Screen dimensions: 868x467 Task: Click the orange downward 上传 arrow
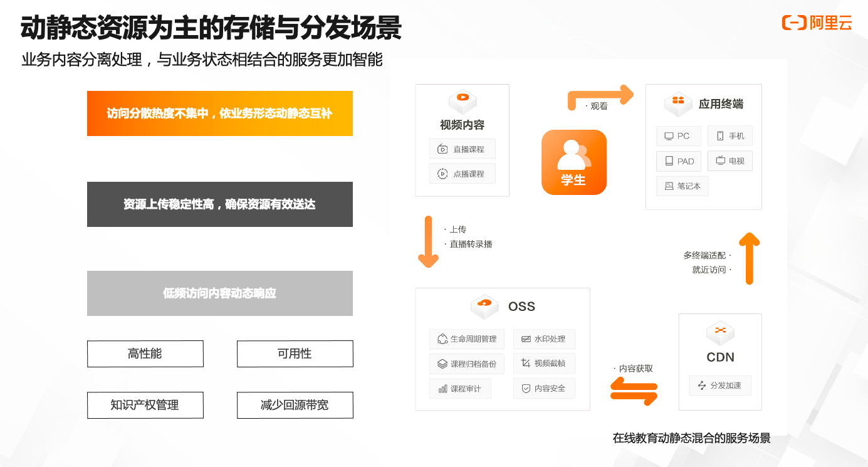(428, 242)
